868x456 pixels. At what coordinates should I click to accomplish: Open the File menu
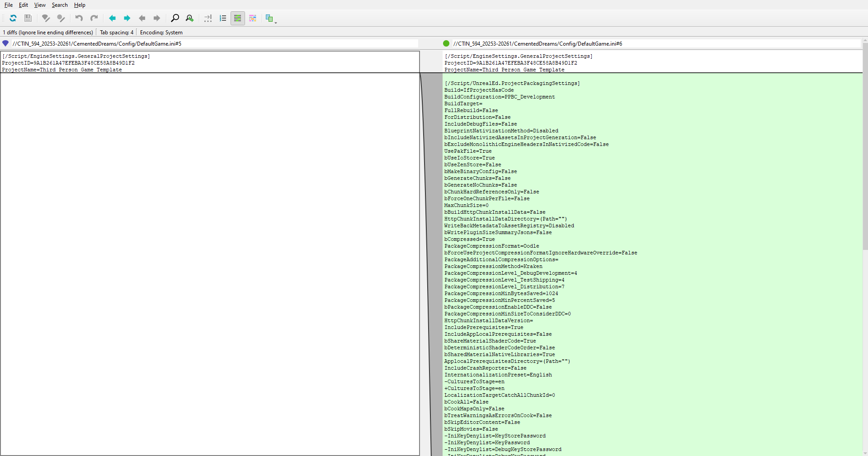click(x=9, y=5)
